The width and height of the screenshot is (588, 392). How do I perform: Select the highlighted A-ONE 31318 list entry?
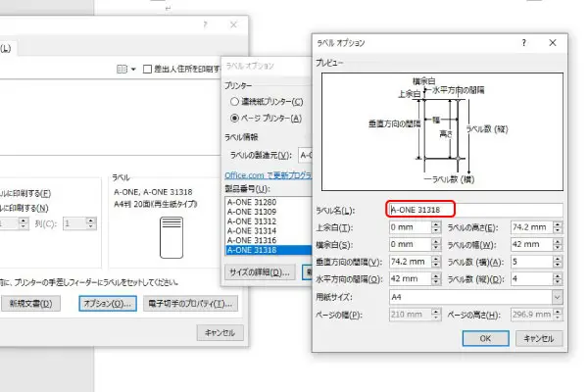coord(269,250)
